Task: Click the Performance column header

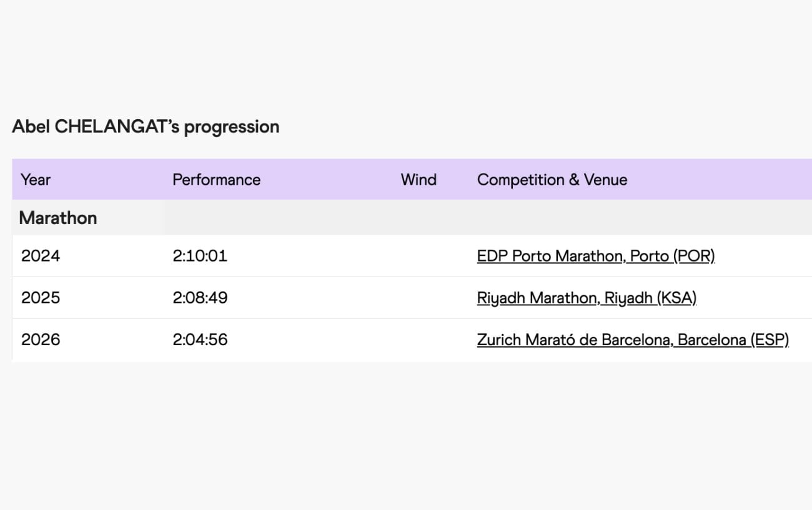Action: point(216,180)
